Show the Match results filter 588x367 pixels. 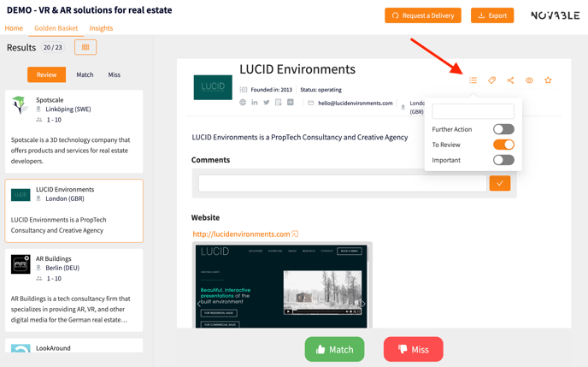85,74
